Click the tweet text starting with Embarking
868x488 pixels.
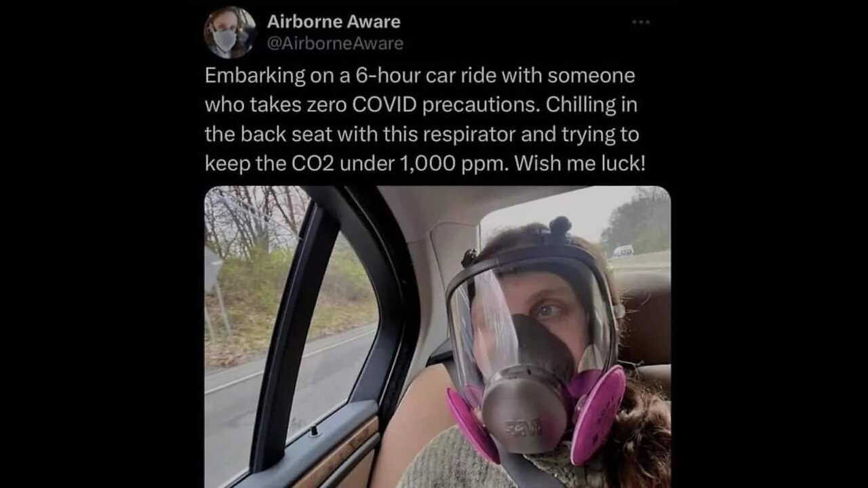(x=422, y=119)
